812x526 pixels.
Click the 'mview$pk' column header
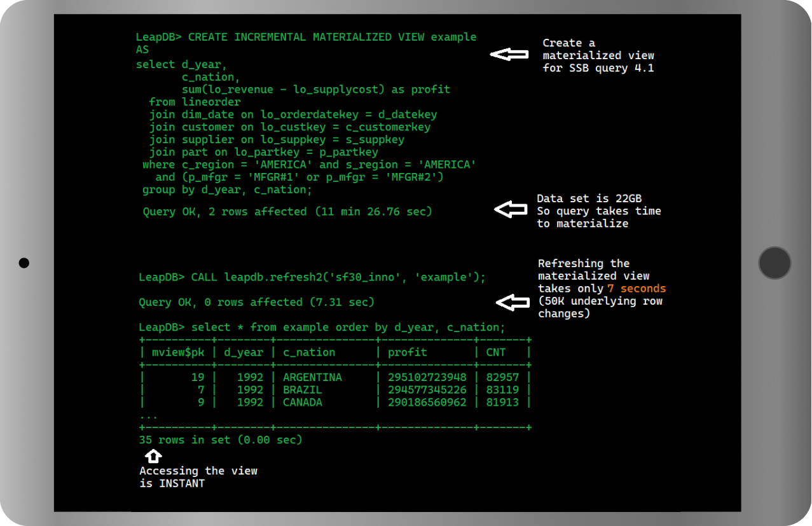(177, 352)
